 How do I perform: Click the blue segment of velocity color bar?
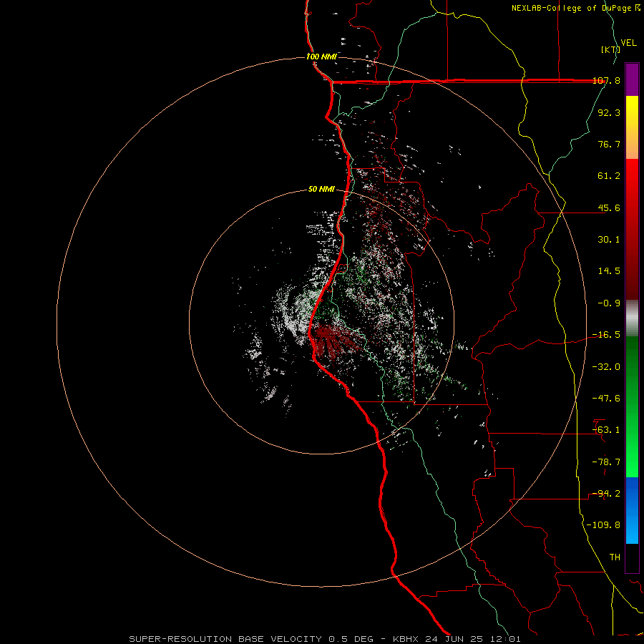point(632,510)
